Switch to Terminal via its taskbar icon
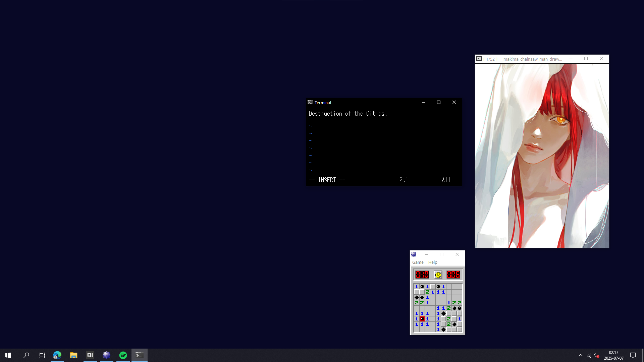This screenshot has width=644, height=362. 140,355
